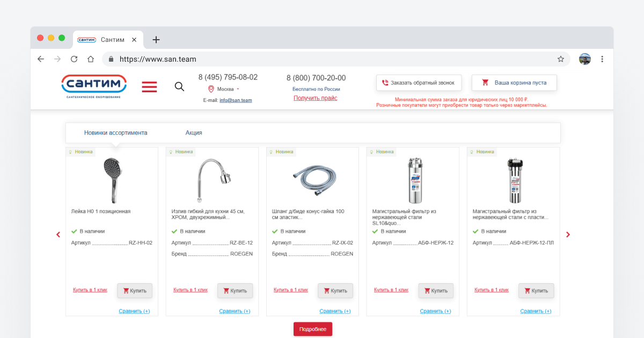Go to the browser home page
The image size is (644, 338).
click(x=91, y=59)
